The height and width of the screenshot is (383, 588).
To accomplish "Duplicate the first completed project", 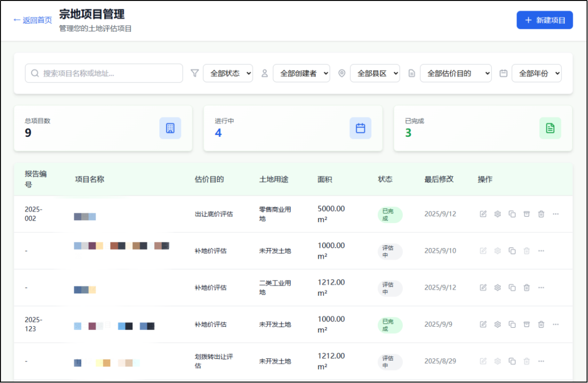I will 513,214.
